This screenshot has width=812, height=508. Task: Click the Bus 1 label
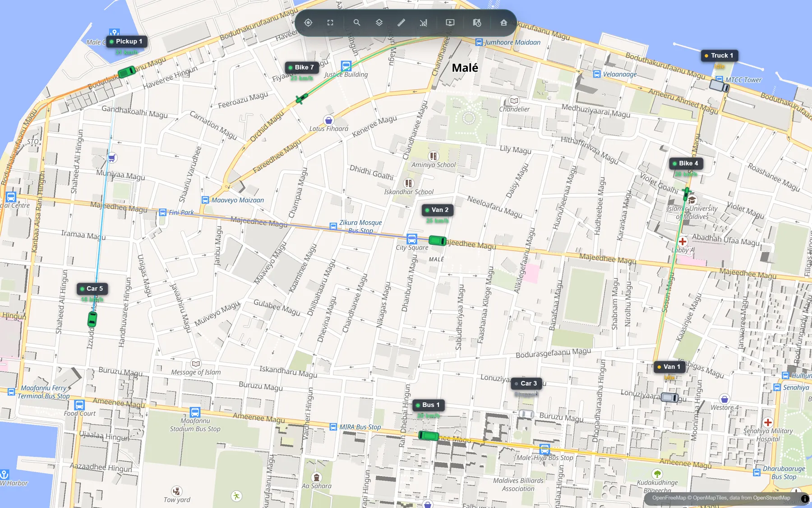tap(429, 405)
